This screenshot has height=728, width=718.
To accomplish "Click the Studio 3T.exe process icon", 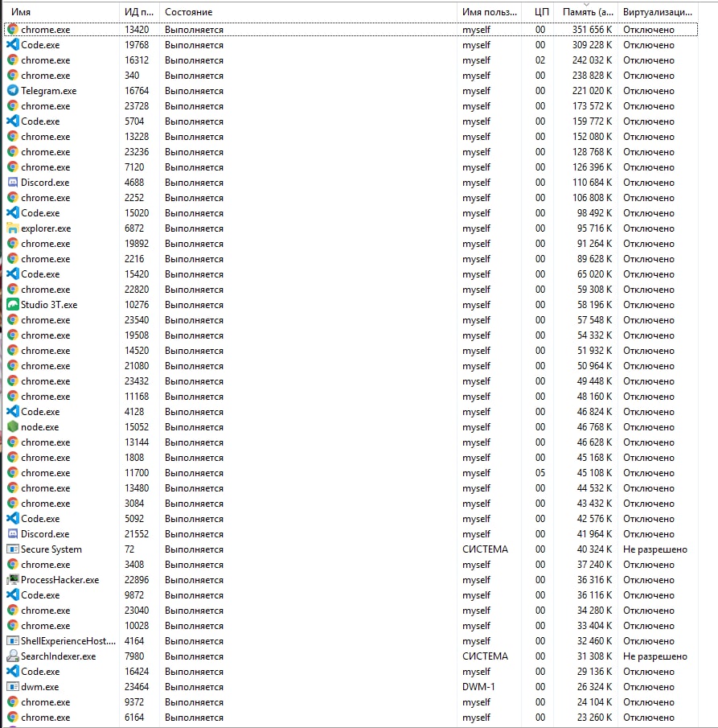I will [13, 305].
